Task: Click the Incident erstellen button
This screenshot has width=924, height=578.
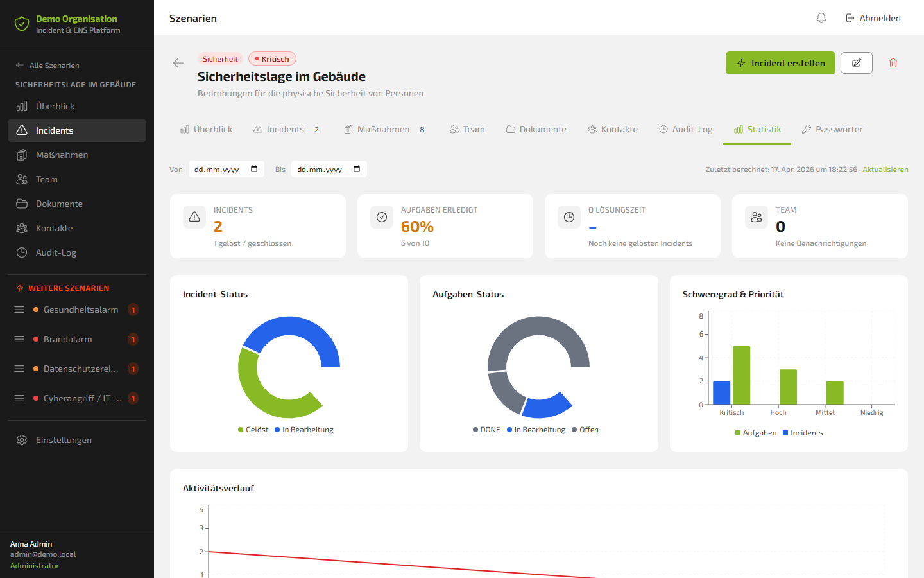Action: [x=780, y=63]
